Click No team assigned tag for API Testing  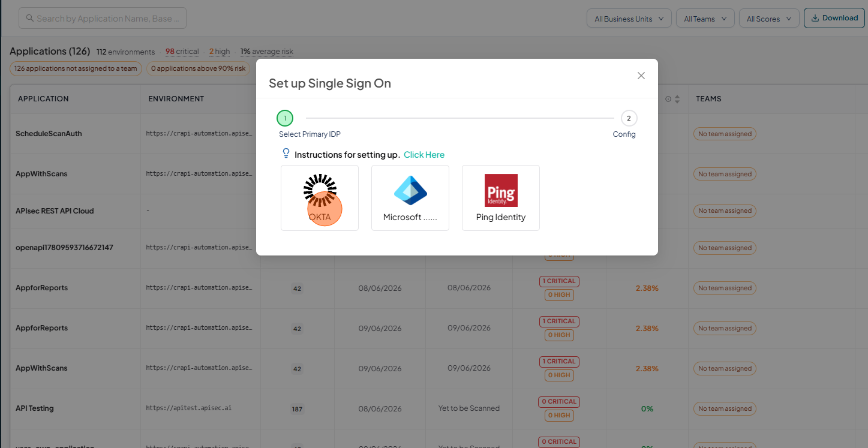[x=725, y=408]
